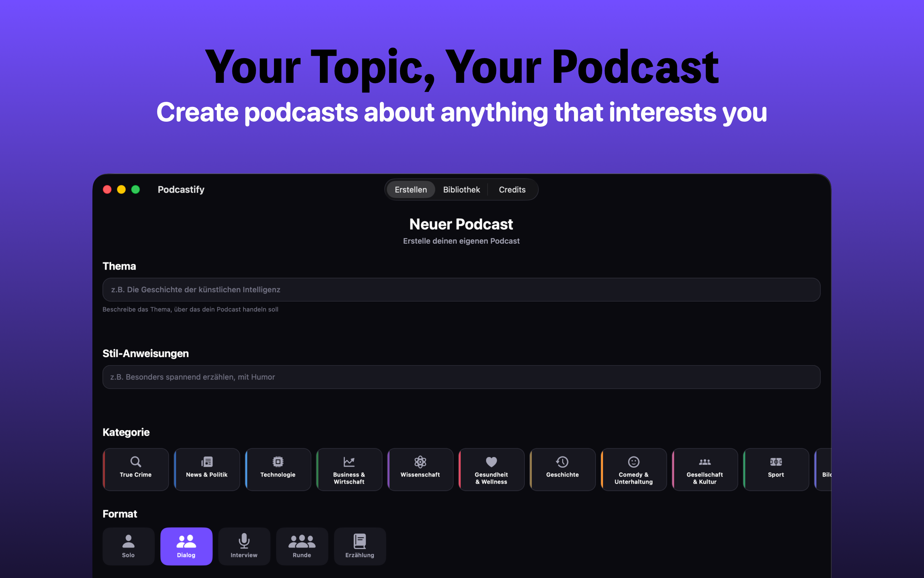Click the Podcastify window title
This screenshot has width=924, height=578.
click(x=181, y=189)
